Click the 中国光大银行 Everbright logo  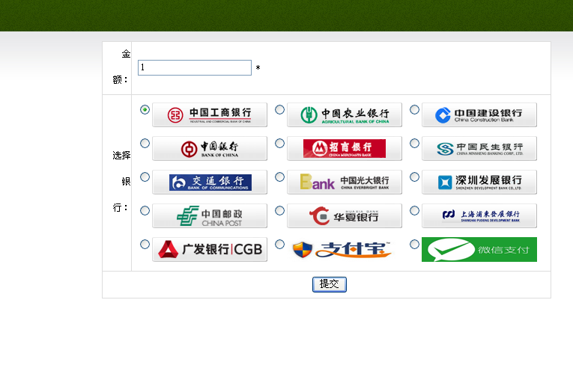345,182
